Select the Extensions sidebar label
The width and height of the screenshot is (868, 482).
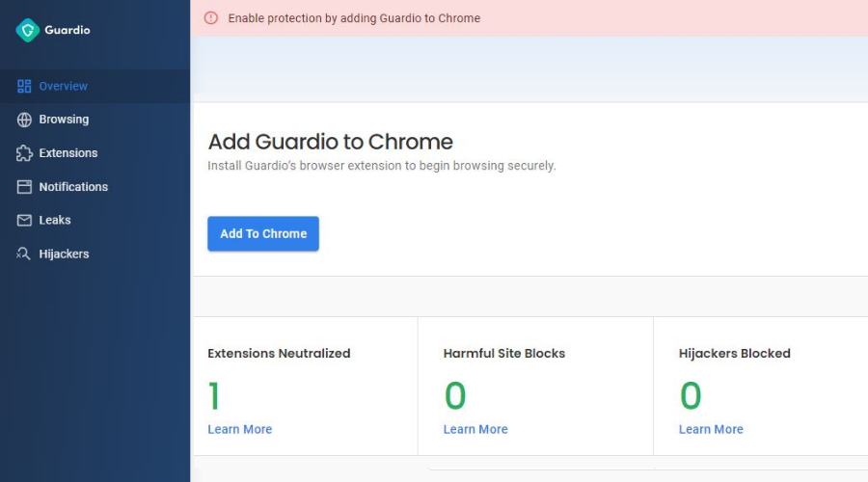(x=68, y=153)
